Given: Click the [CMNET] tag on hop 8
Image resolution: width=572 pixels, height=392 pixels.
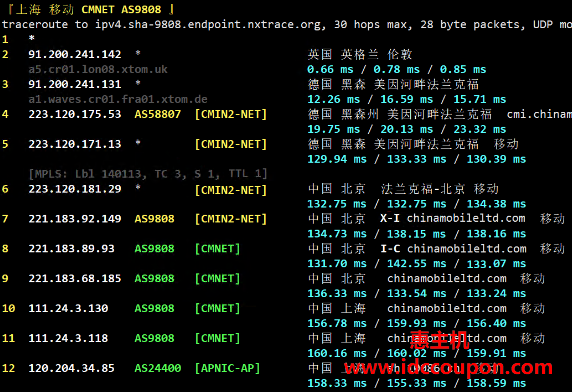Looking at the screenshot, I should [x=217, y=249].
